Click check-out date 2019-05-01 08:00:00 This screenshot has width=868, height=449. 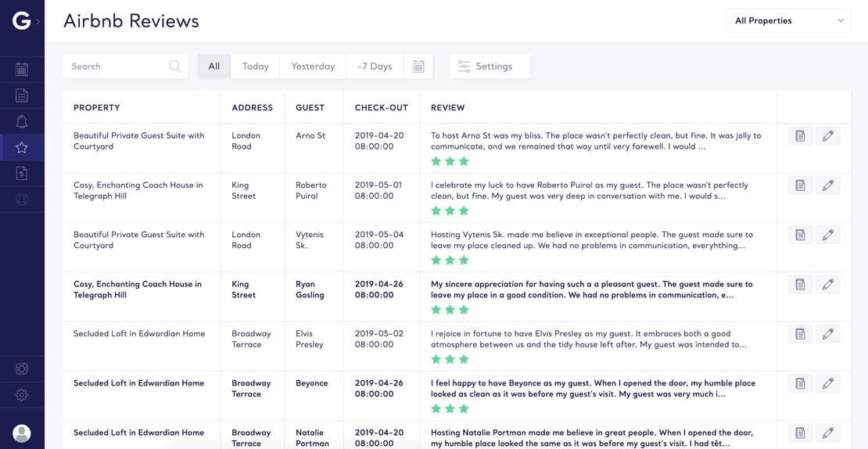click(378, 190)
